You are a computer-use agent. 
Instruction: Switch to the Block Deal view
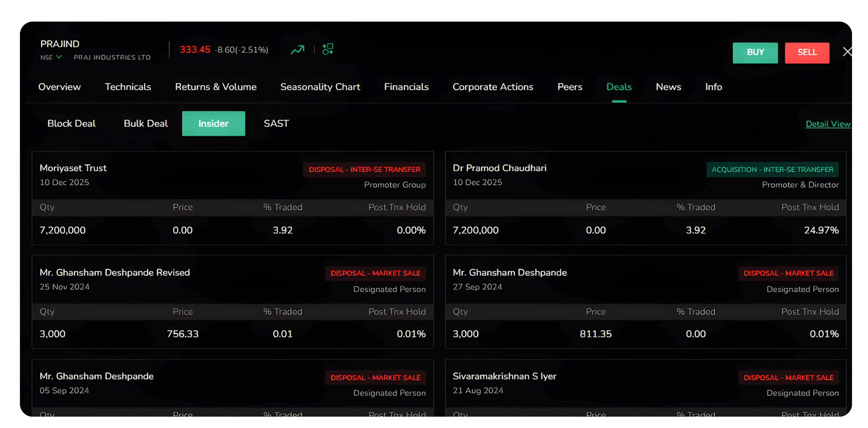click(71, 123)
